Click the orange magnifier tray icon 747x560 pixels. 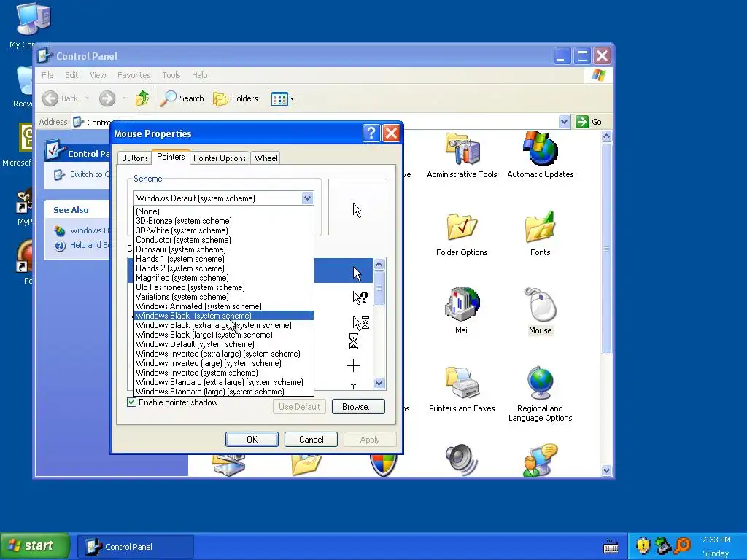pyautogui.click(x=683, y=545)
